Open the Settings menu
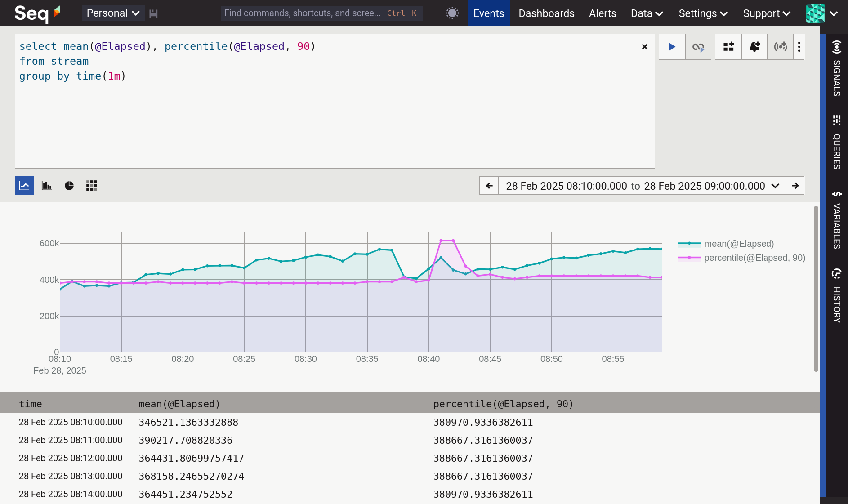 tap(703, 13)
